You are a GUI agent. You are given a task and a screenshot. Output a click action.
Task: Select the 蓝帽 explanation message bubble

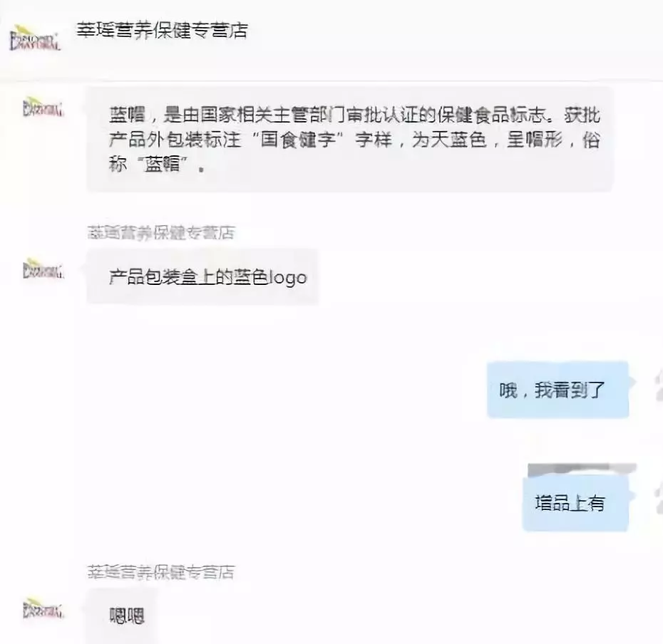[349, 140]
